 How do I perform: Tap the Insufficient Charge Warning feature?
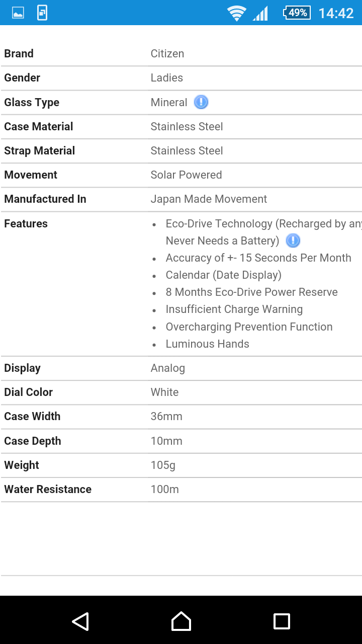point(234,309)
